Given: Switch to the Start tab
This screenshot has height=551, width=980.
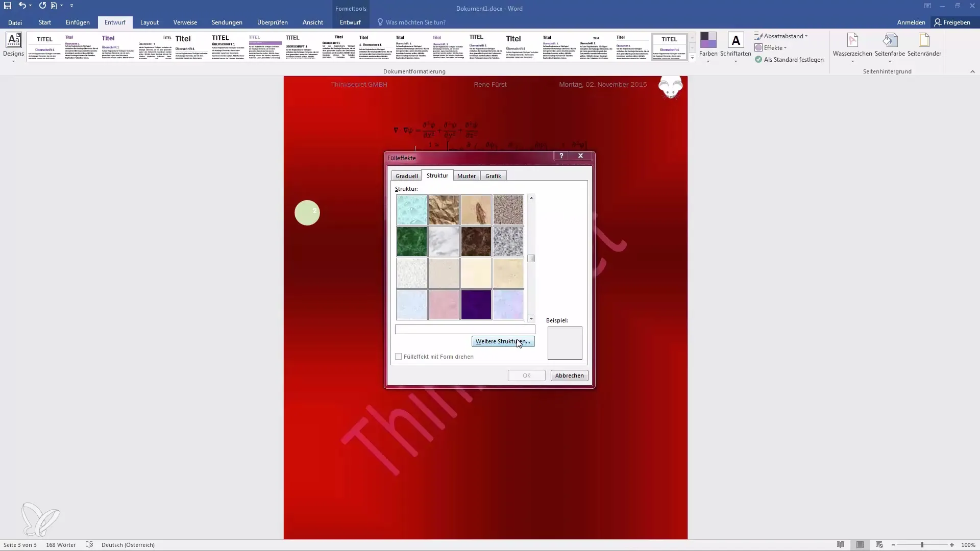Looking at the screenshot, I should click(45, 22).
